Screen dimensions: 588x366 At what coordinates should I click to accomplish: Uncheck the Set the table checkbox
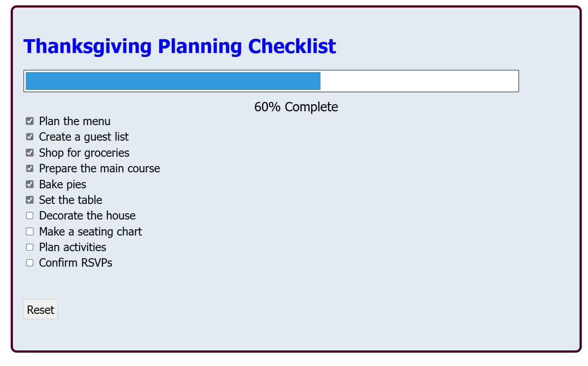tap(30, 200)
